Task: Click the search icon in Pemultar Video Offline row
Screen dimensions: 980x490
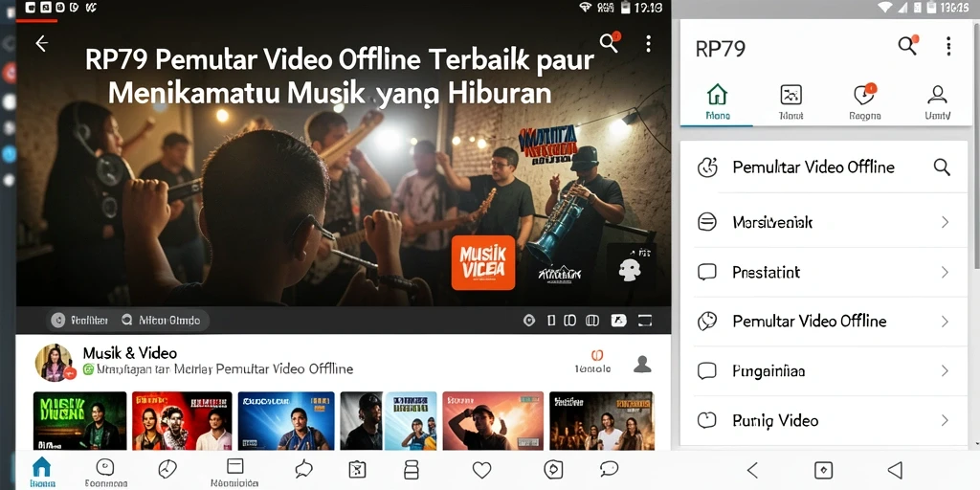Action: click(x=942, y=167)
